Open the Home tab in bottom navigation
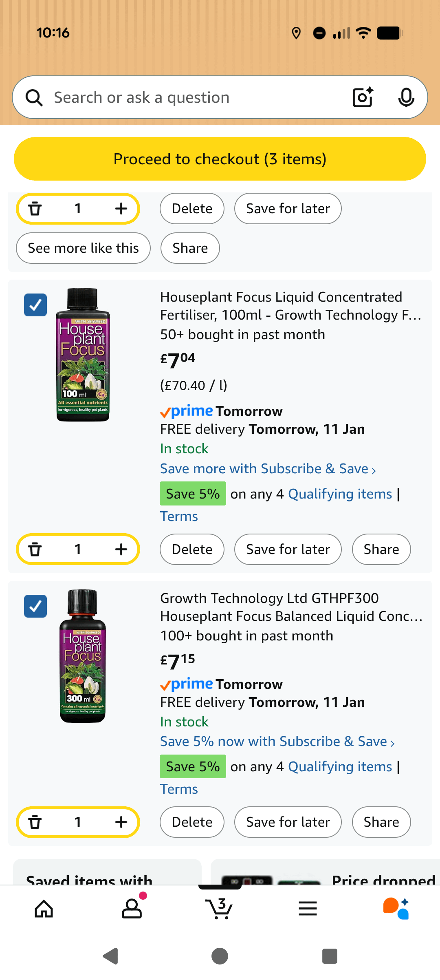440x980 pixels. [44, 909]
